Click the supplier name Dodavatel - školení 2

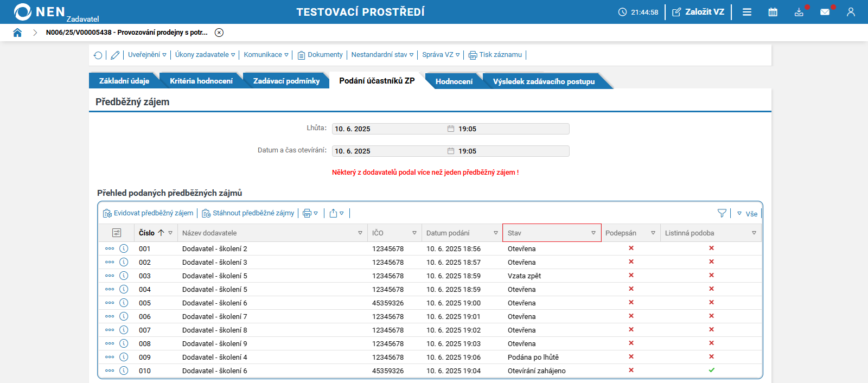[x=215, y=249]
